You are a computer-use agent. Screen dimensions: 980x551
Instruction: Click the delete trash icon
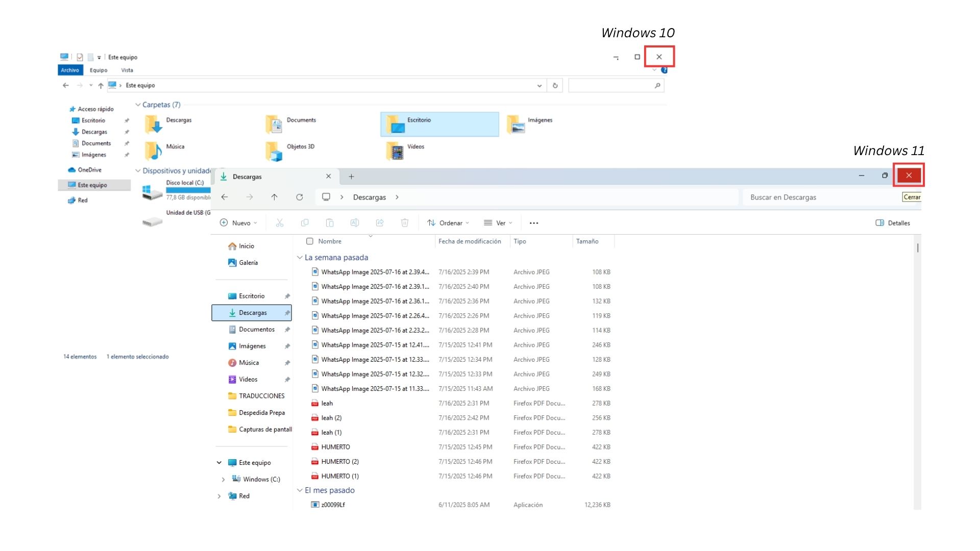click(405, 223)
